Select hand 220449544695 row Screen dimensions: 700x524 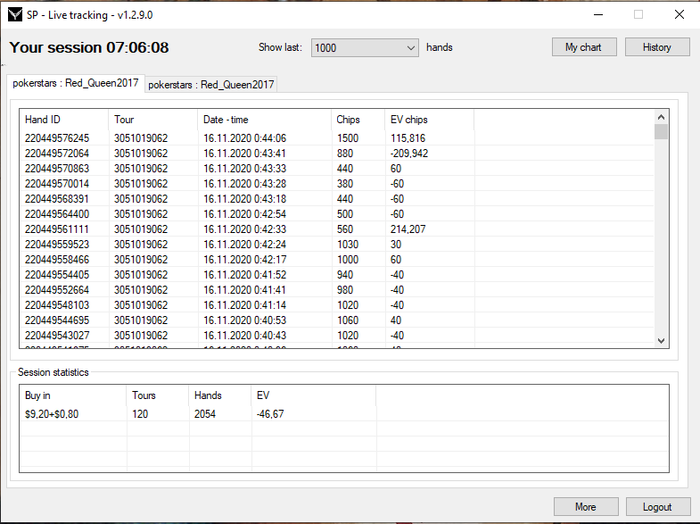[x=337, y=320]
